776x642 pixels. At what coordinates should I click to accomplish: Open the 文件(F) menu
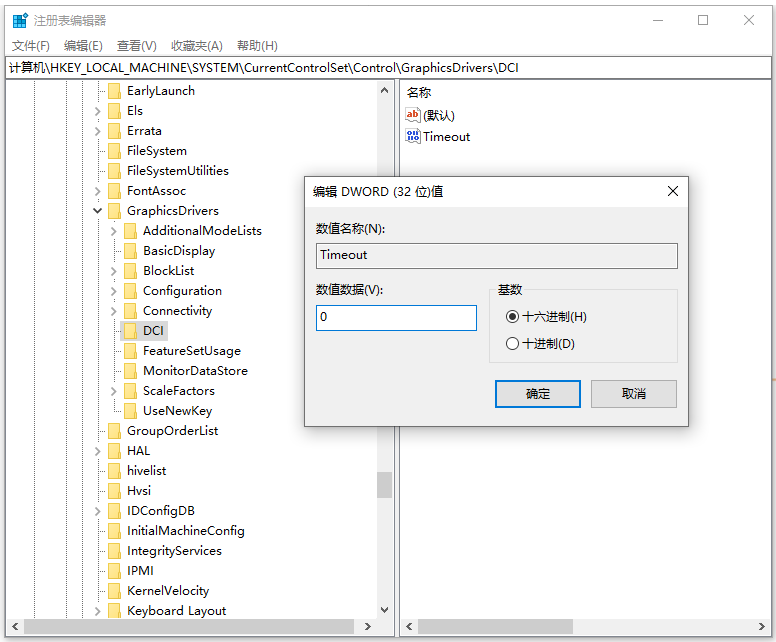(31, 46)
